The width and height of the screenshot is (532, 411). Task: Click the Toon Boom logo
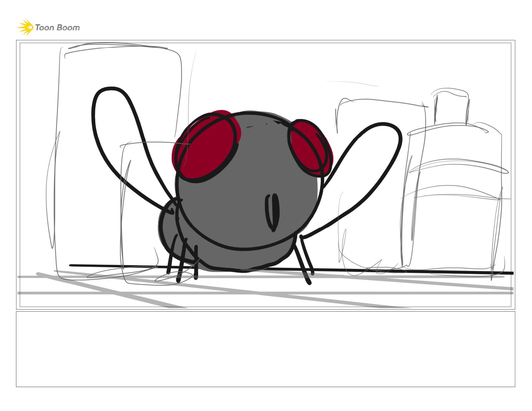pos(49,27)
